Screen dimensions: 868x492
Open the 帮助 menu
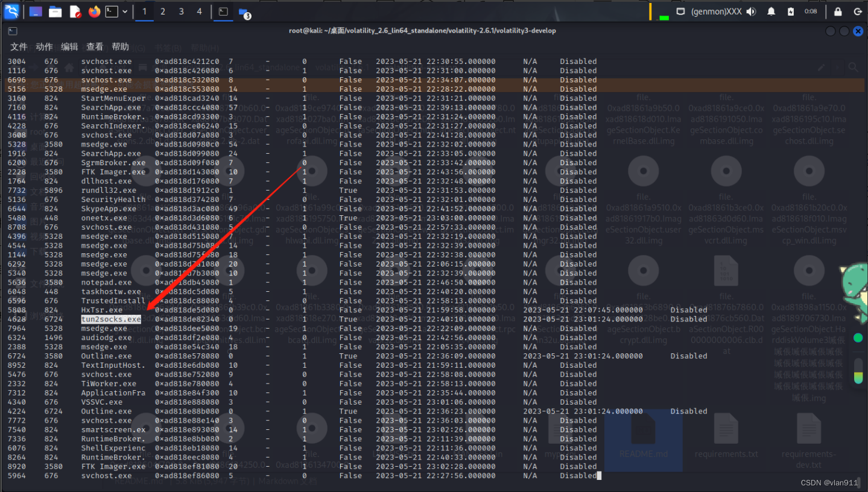point(120,46)
